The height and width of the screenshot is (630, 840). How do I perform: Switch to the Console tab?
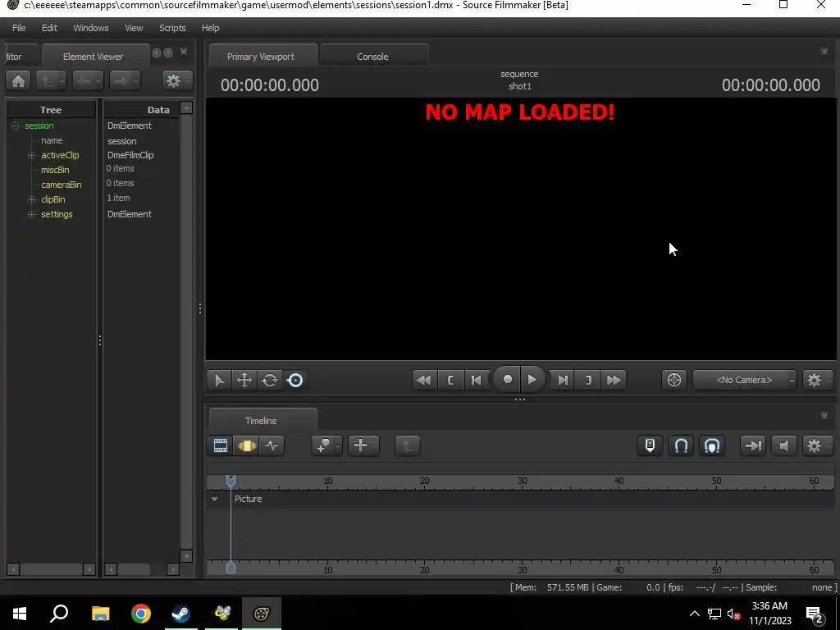pyautogui.click(x=373, y=57)
